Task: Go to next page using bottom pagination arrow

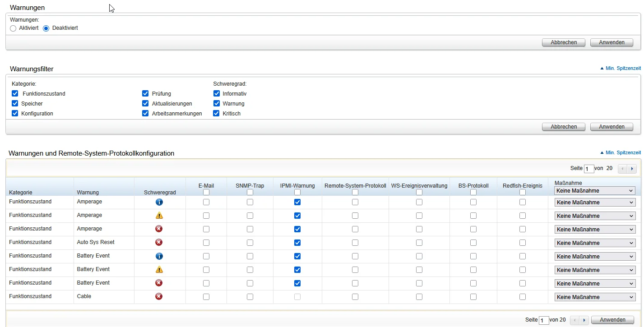Action: point(584,320)
